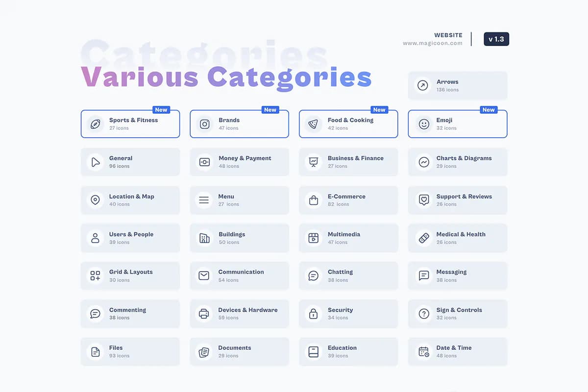Click the Arrows category arrow icon
The width and height of the screenshot is (588, 392).
[x=423, y=86]
